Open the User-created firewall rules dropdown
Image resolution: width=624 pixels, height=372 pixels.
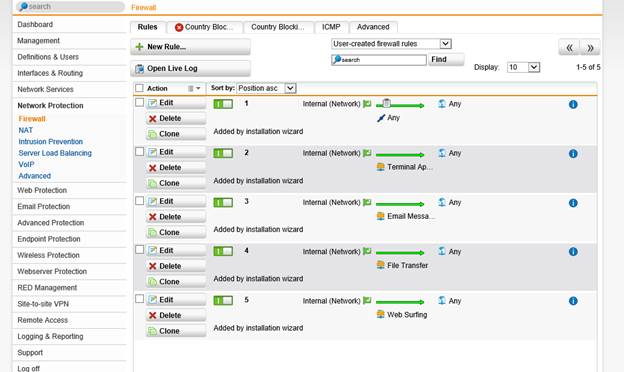tap(391, 44)
